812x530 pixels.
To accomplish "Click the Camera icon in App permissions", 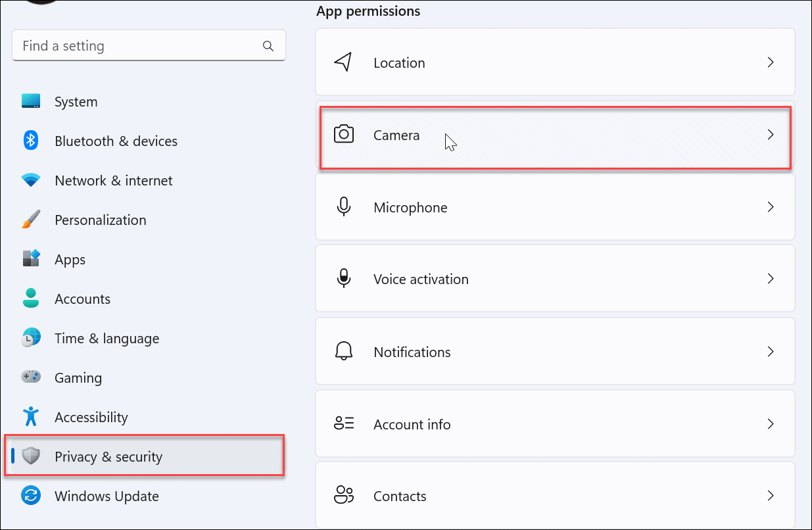I will tap(344, 134).
